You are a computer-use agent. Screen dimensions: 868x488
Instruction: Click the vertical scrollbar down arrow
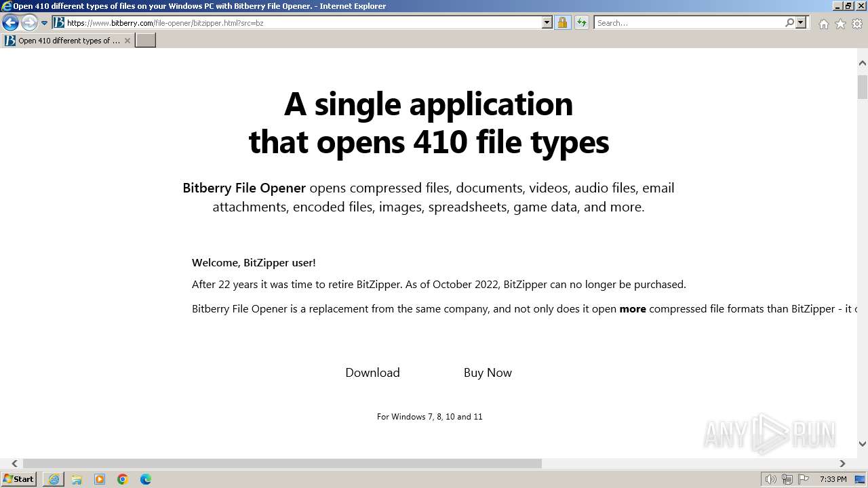[x=863, y=444]
